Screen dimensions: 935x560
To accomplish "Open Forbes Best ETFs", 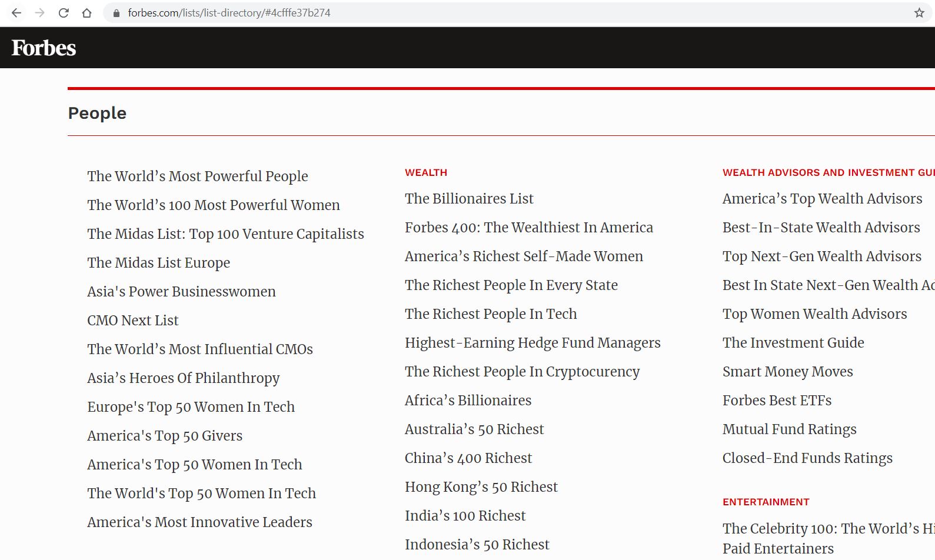I will [x=777, y=401].
